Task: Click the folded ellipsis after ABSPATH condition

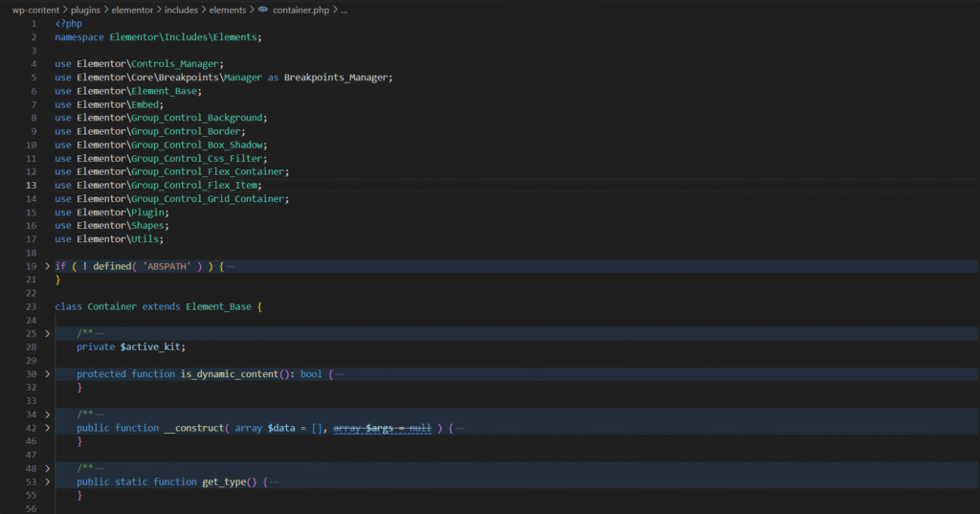Action: 231,266
